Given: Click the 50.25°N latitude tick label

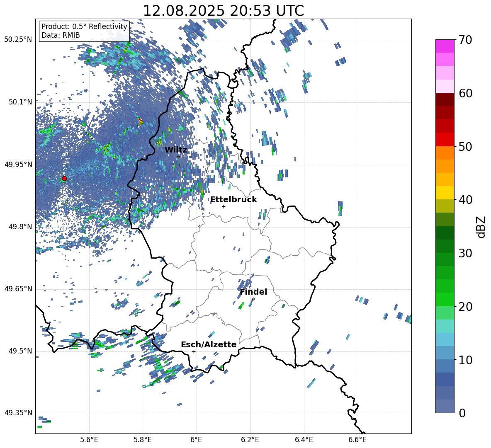Looking at the screenshot, I should pos(18,39).
